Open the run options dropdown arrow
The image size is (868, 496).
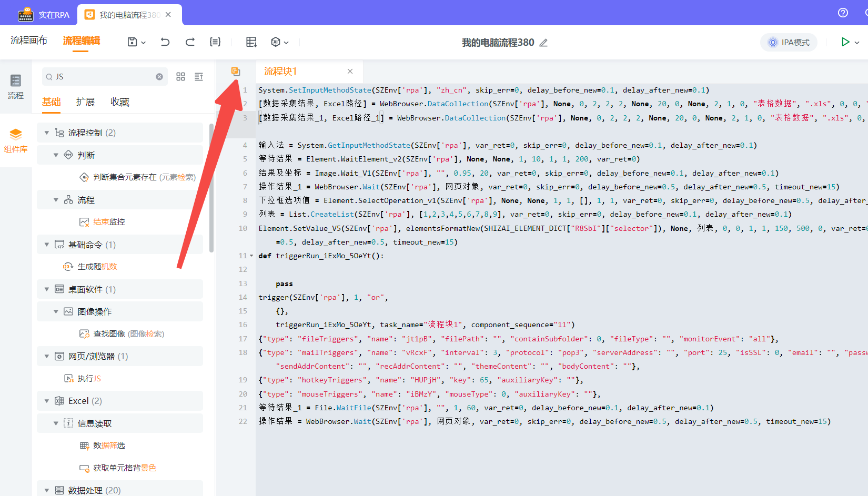[857, 43]
